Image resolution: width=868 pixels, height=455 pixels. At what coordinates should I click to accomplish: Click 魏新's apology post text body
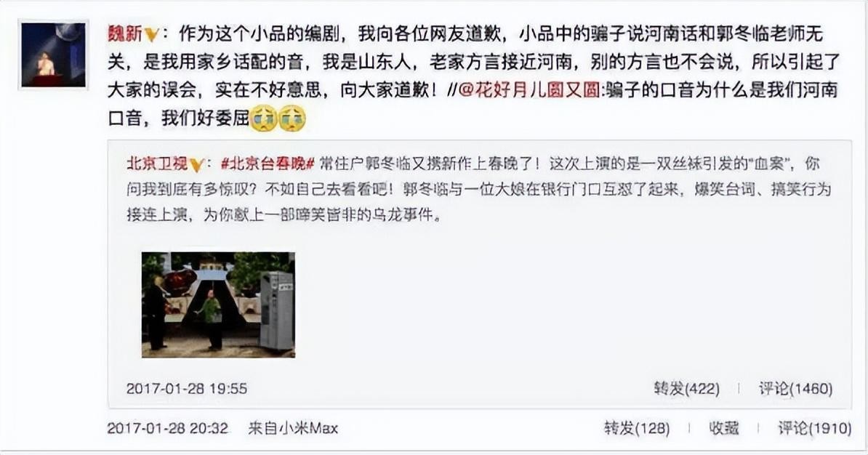[473, 76]
